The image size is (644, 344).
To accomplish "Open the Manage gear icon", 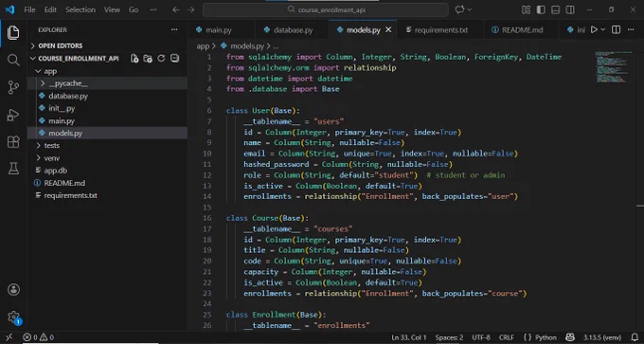I will (x=13, y=317).
